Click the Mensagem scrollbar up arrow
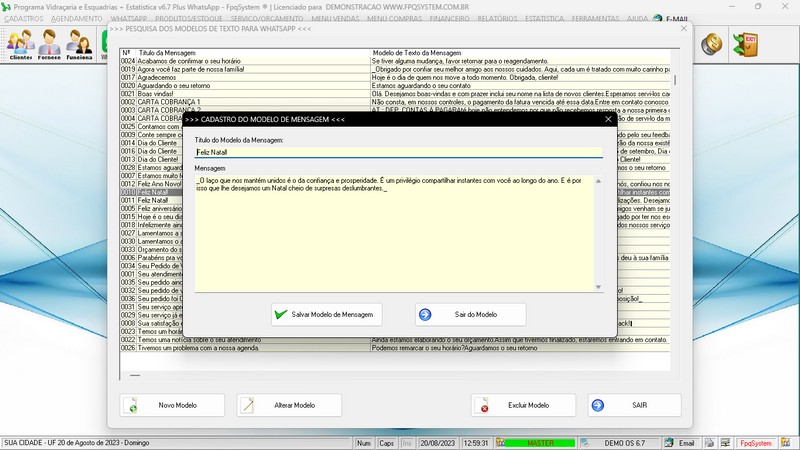Screen dimensions: 800x450 click(598, 181)
